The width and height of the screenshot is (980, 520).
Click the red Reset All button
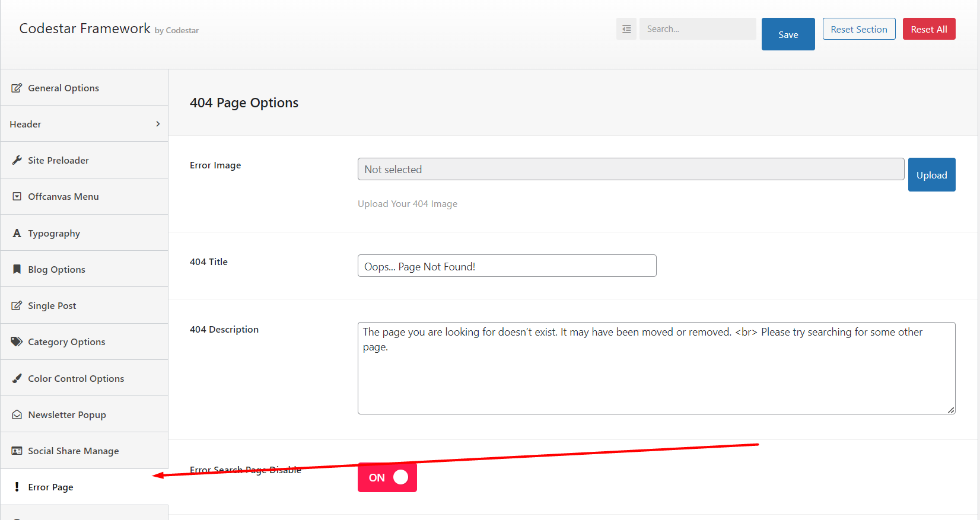click(x=928, y=29)
